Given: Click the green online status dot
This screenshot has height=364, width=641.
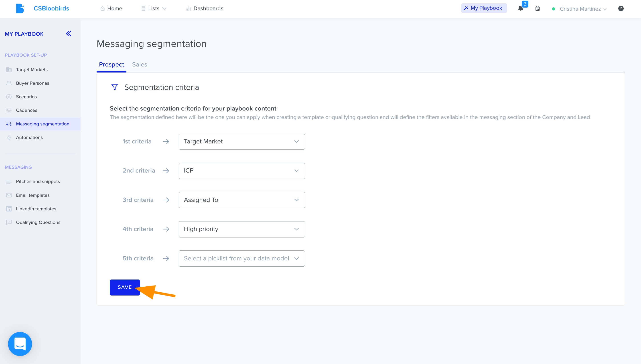Looking at the screenshot, I should click(554, 9).
